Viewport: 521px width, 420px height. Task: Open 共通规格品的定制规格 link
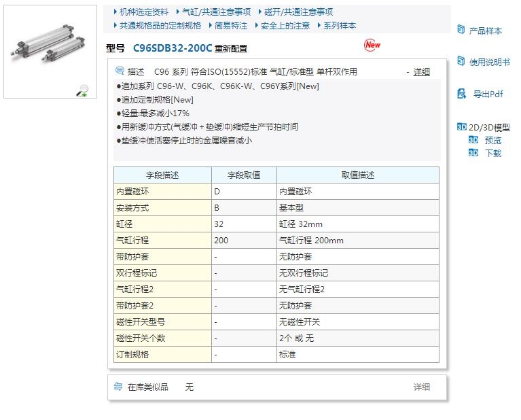[160, 26]
